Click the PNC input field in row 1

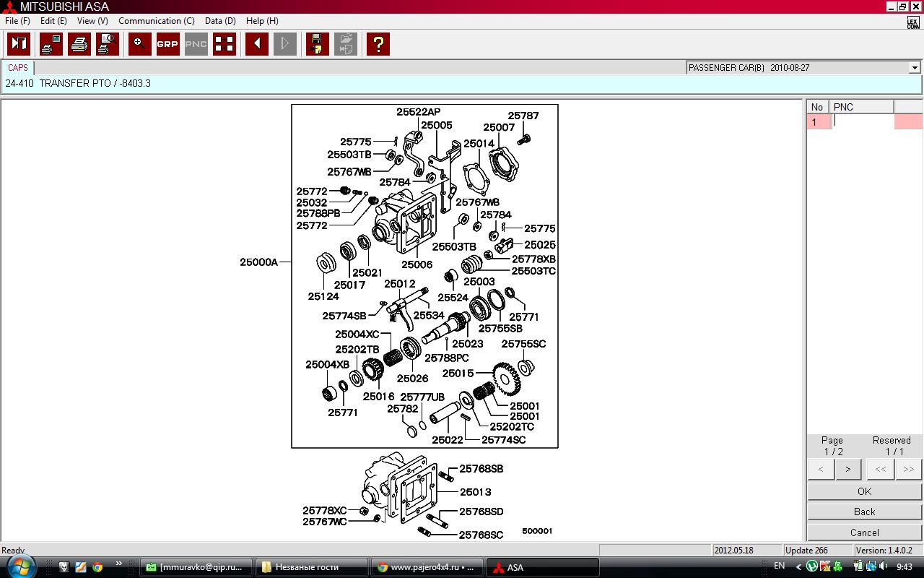[862, 122]
